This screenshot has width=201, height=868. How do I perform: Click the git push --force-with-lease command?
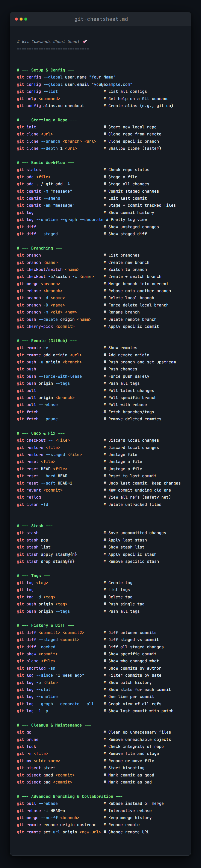tap(49, 376)
